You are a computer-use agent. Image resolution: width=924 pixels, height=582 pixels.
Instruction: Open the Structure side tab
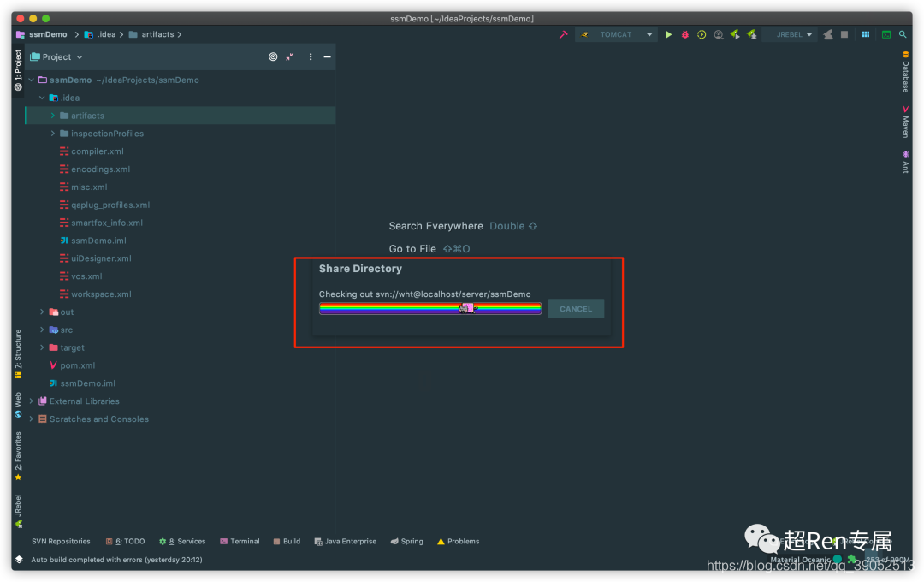[x=18, y=353]
